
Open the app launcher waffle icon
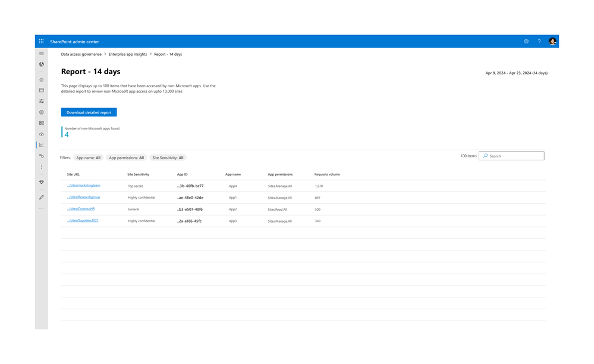coord(41,42)
